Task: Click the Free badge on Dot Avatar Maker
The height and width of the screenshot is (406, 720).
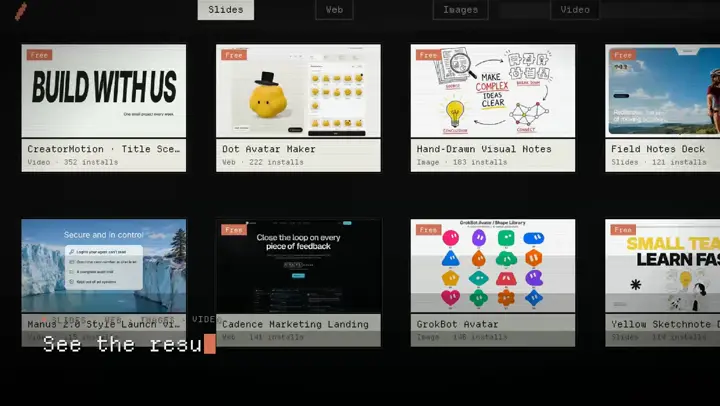Action: pyautogui.click(x=234, y=55)
